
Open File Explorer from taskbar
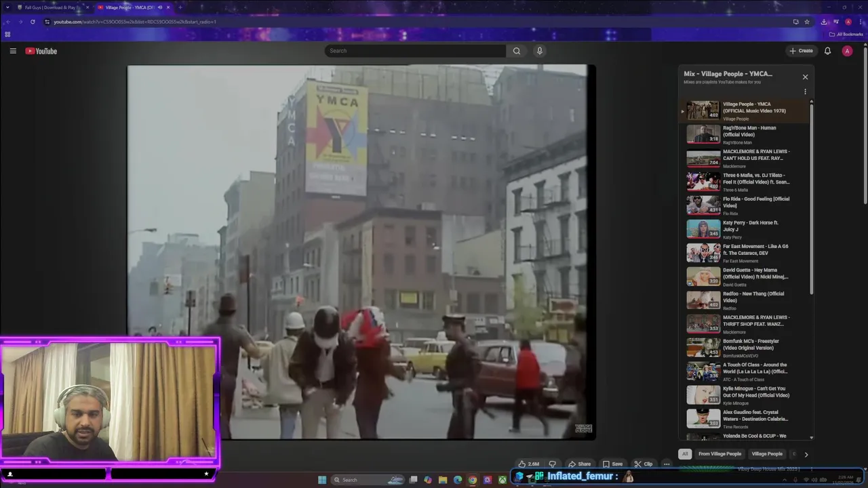[x=443, y=480]
